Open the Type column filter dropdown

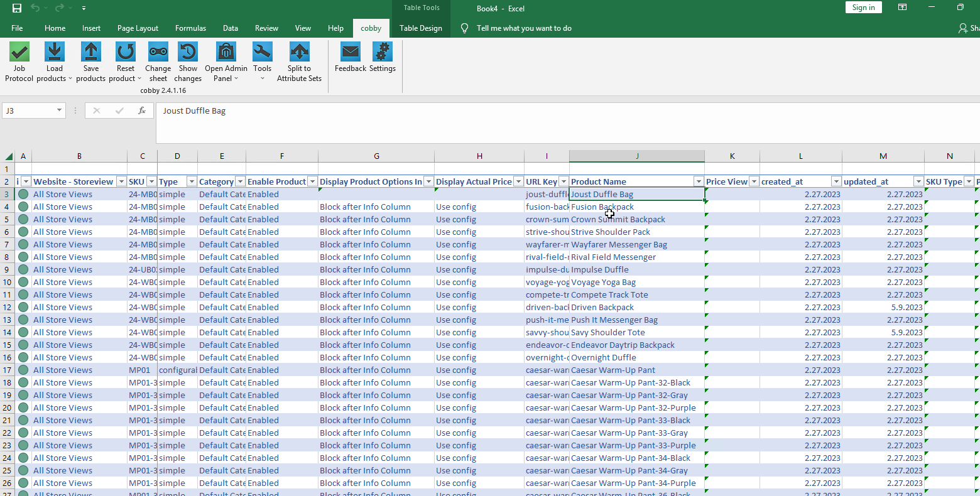click(x=192, y=181)
